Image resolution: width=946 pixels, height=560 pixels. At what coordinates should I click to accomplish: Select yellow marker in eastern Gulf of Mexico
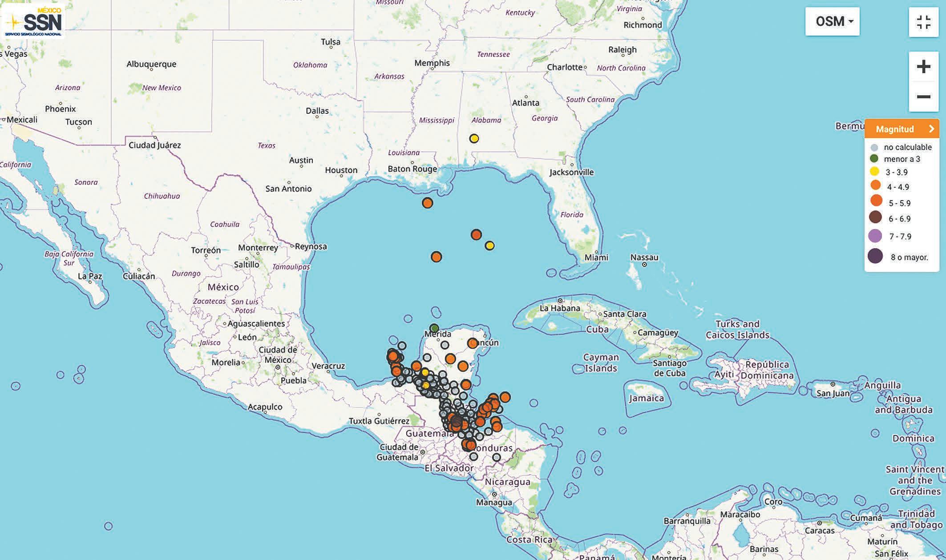(x=489, y=246)
